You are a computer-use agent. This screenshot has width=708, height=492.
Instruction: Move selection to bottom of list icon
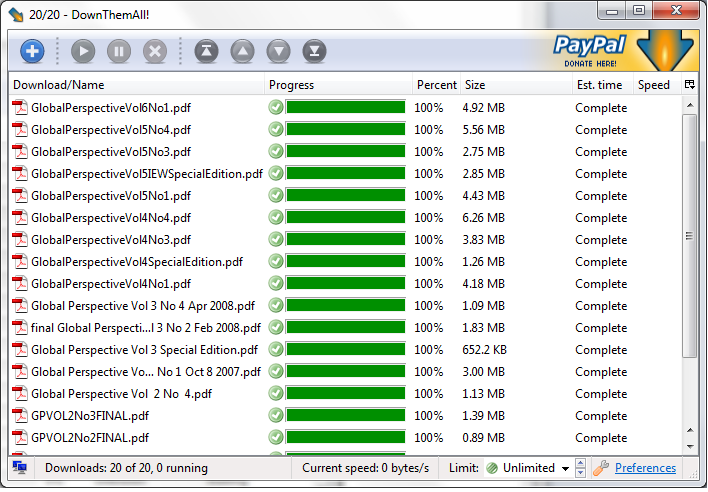tap(314, 51)
